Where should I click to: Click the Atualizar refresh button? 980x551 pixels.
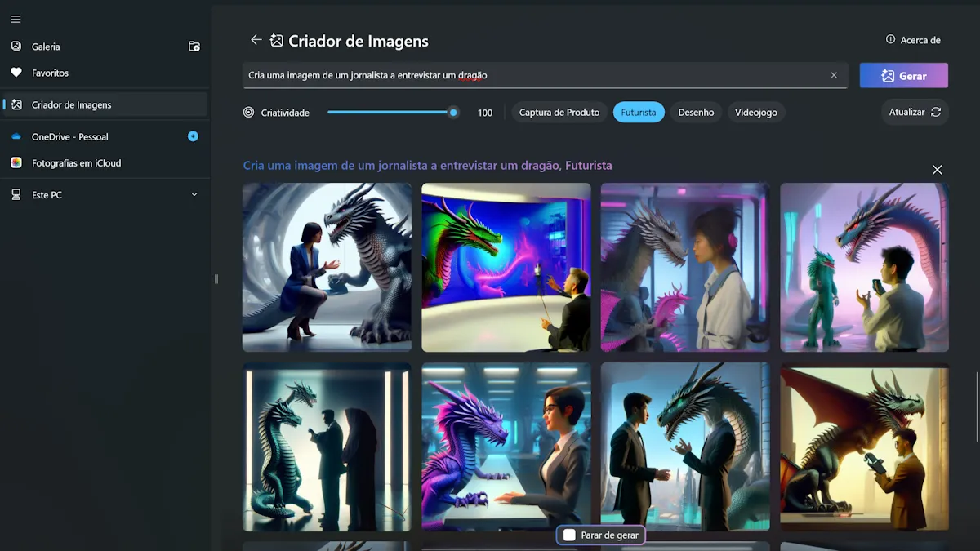point(915,112)
